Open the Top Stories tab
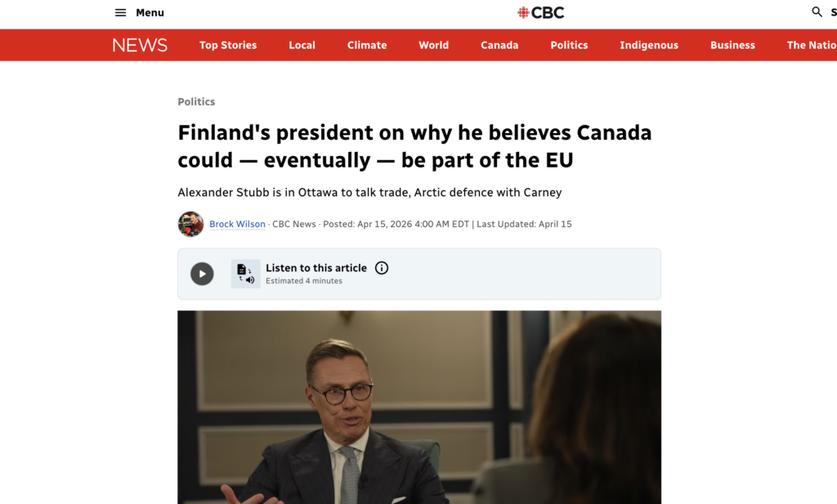The image size is (837, 504). click(228, 45)
